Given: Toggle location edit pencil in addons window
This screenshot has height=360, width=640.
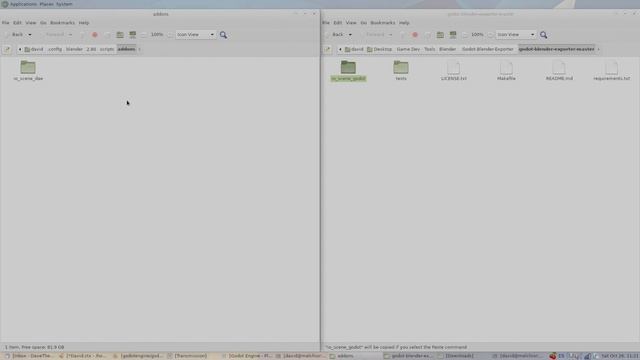Looking at the screenshot, I should click(x=7, y=49).
